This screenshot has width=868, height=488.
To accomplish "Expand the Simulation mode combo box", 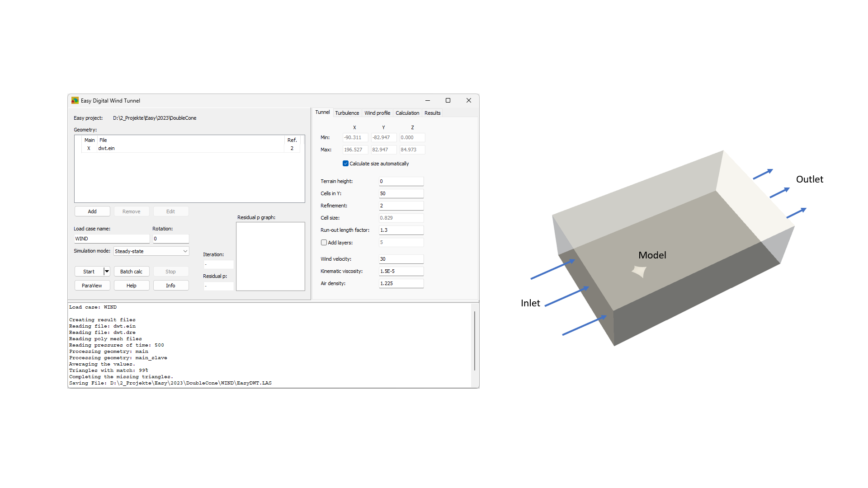I will point(185,251).
